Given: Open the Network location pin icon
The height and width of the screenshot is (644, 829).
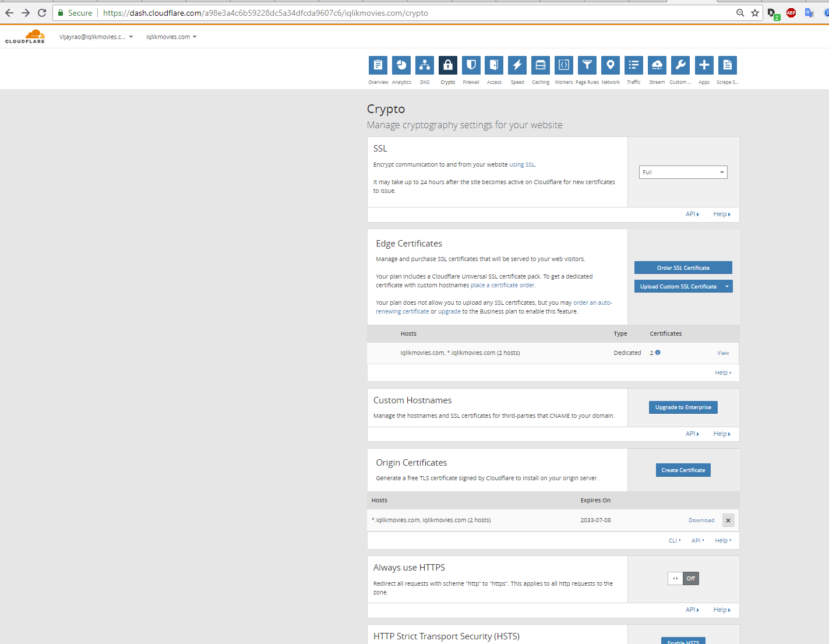Looking at the screenshot, I should (611, 65).
